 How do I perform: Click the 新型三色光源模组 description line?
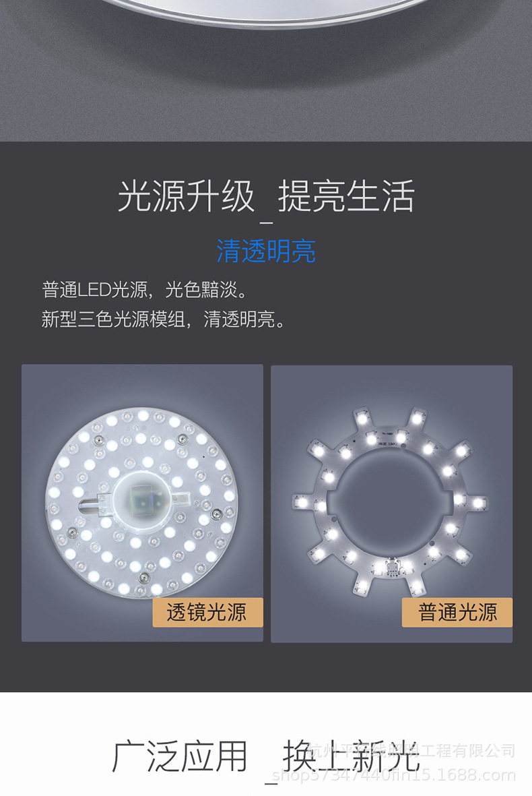coord(163,319)
